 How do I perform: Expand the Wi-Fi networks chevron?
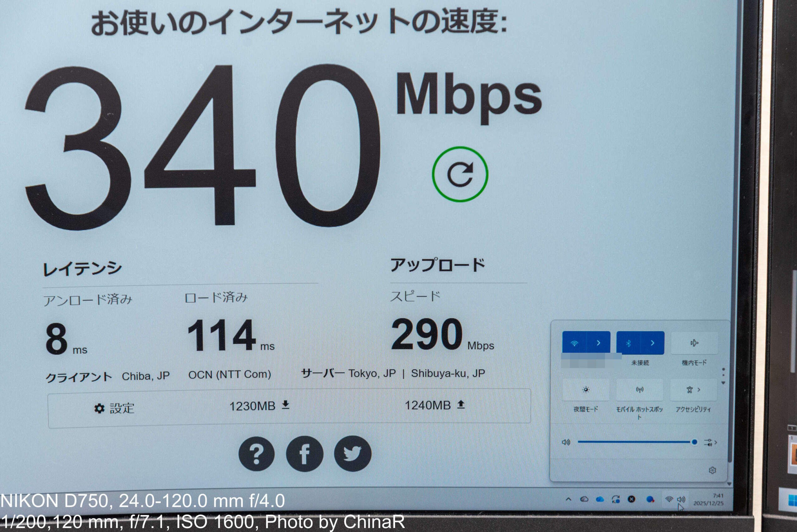pos(598,343)
